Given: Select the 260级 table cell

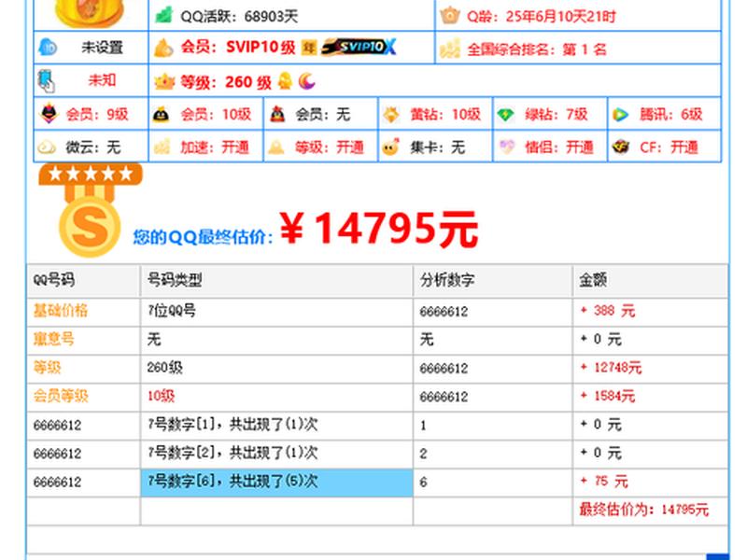Looking at the screenshot, I should pos(276,368).
